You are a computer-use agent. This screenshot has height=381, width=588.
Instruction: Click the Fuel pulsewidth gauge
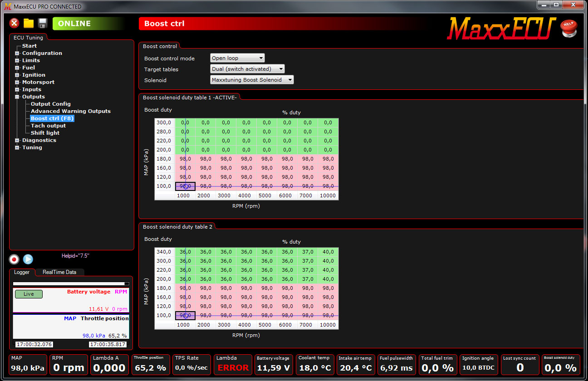(397, 365)
